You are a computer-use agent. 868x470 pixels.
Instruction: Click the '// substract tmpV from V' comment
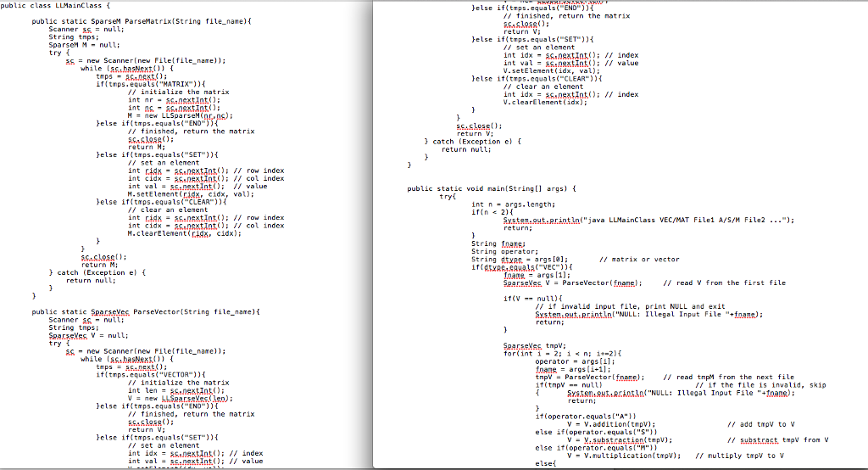click(x=778, y=440)
